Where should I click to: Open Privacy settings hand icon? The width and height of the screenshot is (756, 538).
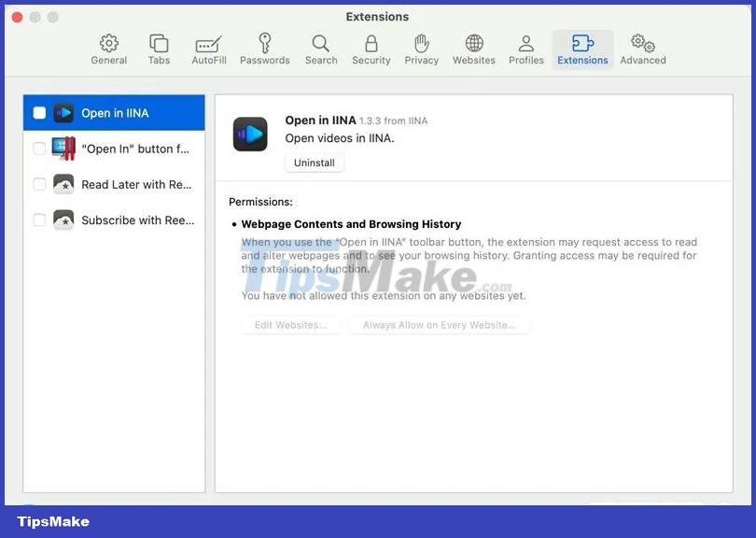[x=422, y=50]
